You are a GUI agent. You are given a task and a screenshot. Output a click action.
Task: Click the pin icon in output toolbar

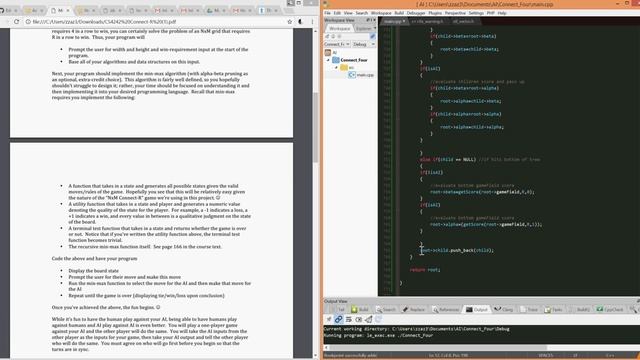[x=329, y=319]
